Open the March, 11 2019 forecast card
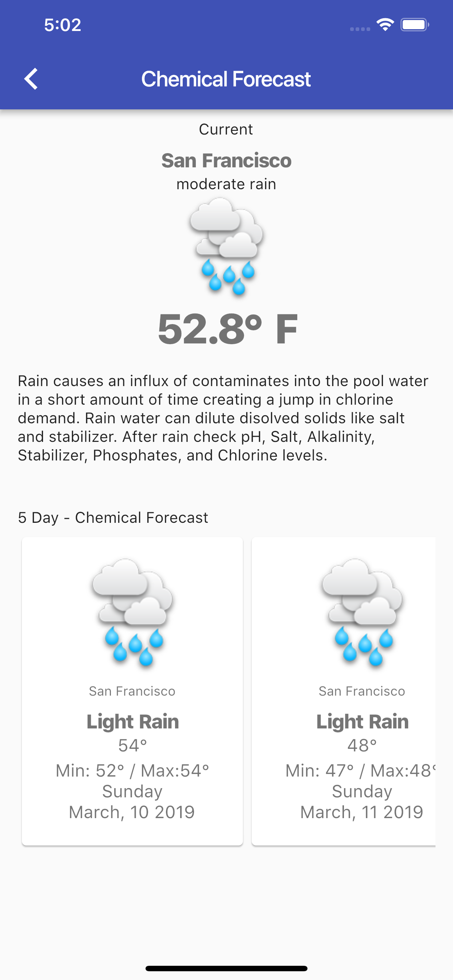Image resolution: width=453 pixels, height=980 pixels. (x=343, y=691)
